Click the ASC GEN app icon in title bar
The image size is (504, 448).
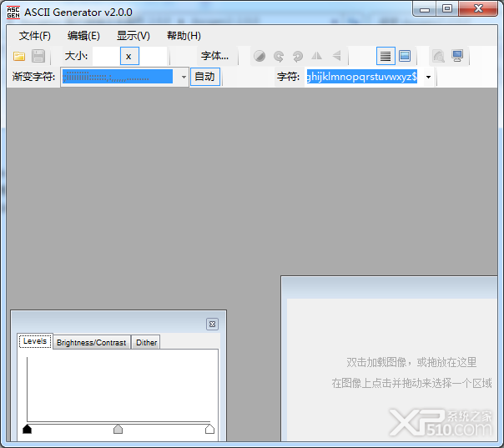pyautogui.click(x=13, y=13)
